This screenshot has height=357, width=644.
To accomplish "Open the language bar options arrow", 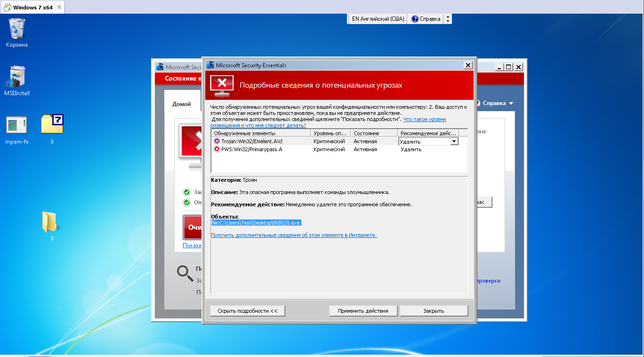I will point(448,19).
